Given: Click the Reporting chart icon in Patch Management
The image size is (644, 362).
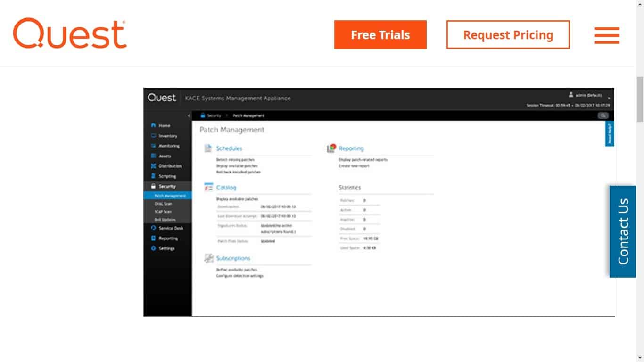Looking at the screenshot, I should pyautogui.click(x=331, y=148).
